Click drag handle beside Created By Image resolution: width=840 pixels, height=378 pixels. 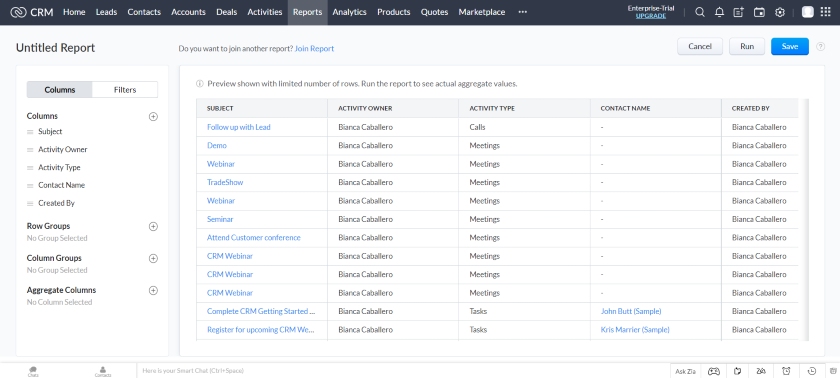30,203
